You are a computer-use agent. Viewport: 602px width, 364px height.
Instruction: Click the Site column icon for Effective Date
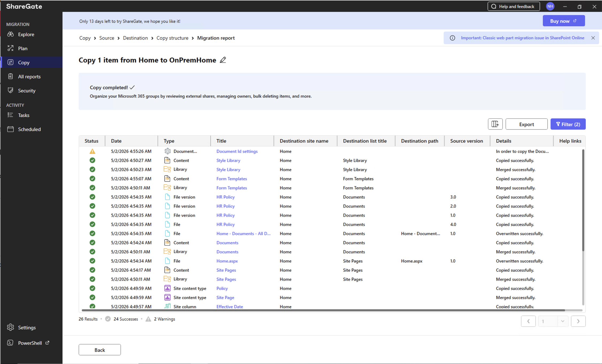pyautogui.click(x=167, y=306)
